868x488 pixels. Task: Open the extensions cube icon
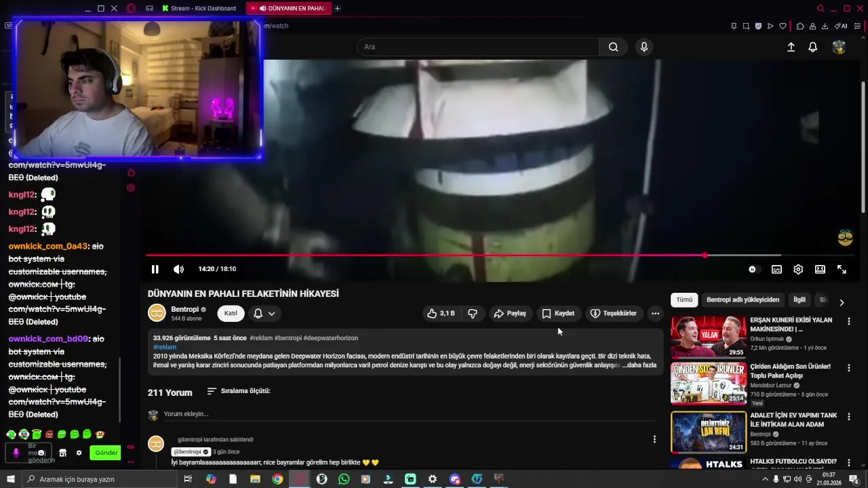[x=800, y=26]
